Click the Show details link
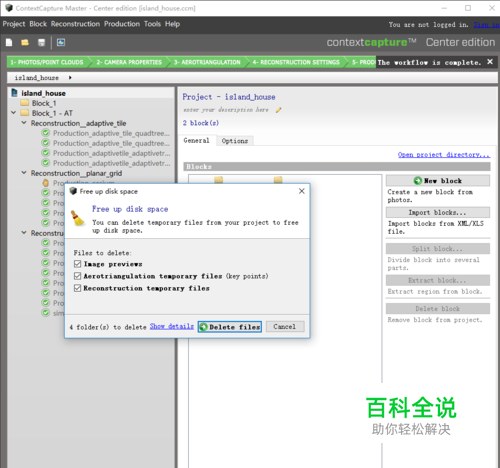500x468 pixels. point(172,326)
